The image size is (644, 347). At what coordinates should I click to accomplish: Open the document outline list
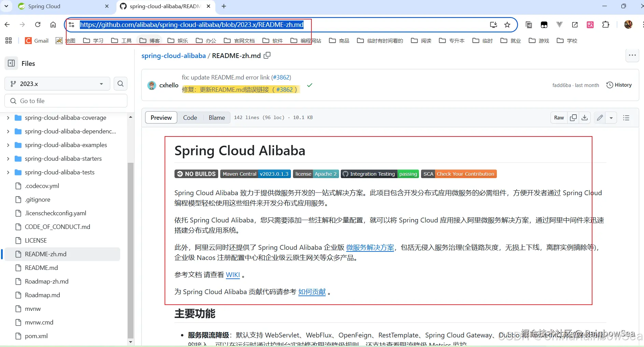pyautogui.click(x=626, y=118)
